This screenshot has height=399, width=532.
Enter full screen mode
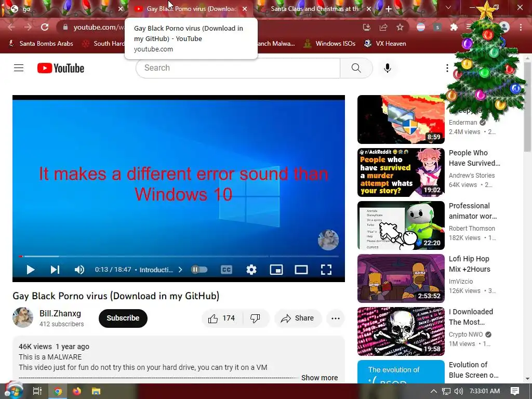326,270
